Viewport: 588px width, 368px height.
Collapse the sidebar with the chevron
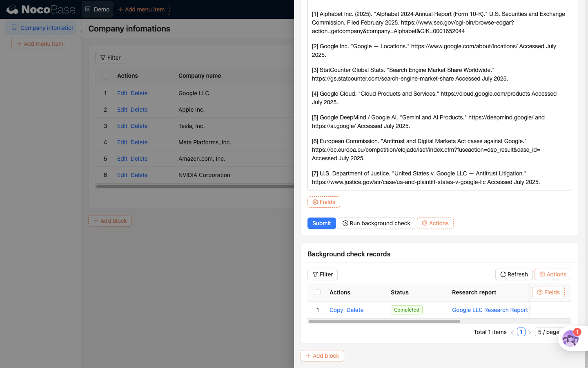[x=82, y=31]
